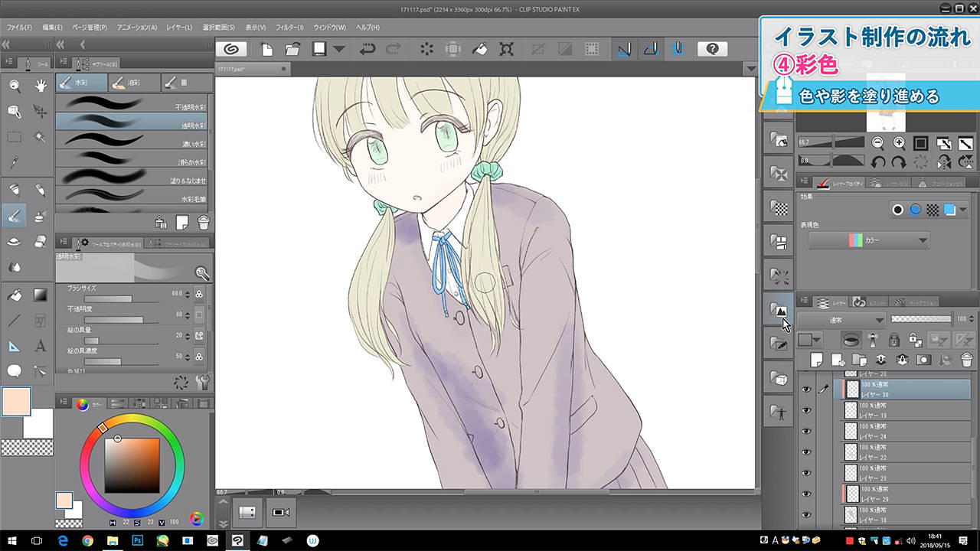
Task: Click the main peach foreground color swatch
Action: pyautogui.click(x=15, y=402)
